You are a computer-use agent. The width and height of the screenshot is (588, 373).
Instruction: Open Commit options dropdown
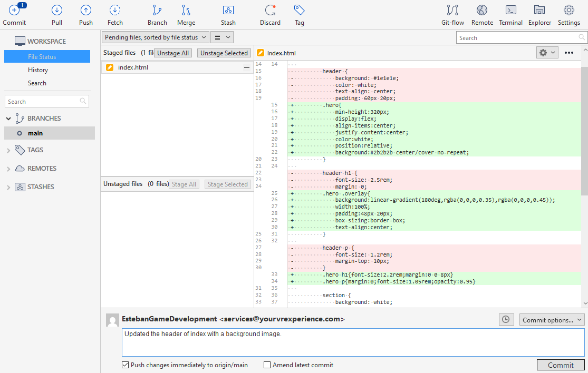click(552, 320)
